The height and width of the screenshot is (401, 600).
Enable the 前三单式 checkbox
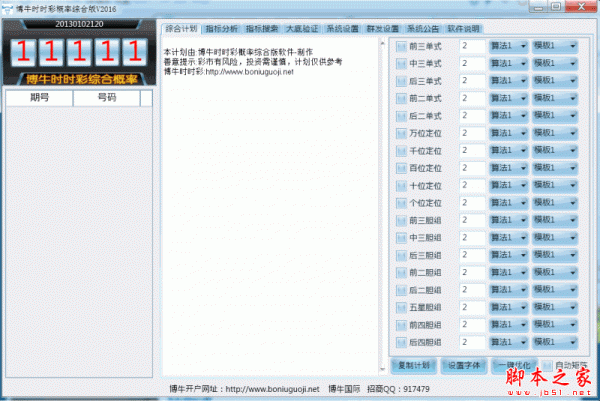tap(401, 47)
